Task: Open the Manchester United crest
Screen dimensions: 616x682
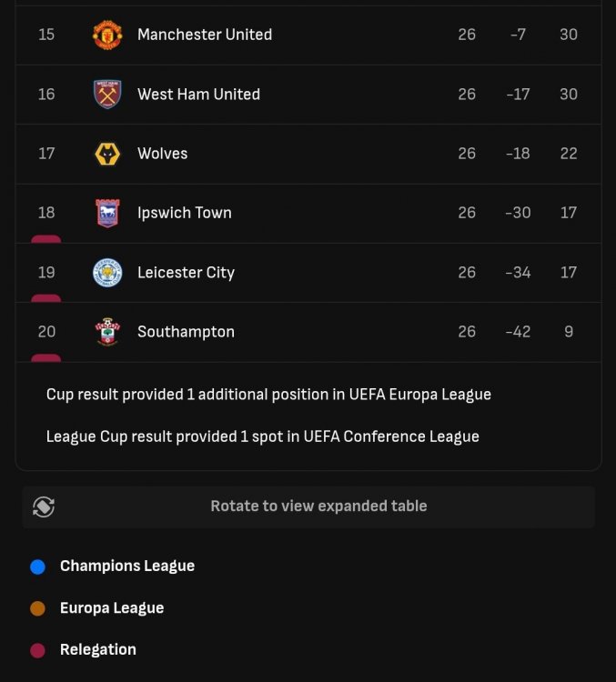Action: tap(107, 35)
